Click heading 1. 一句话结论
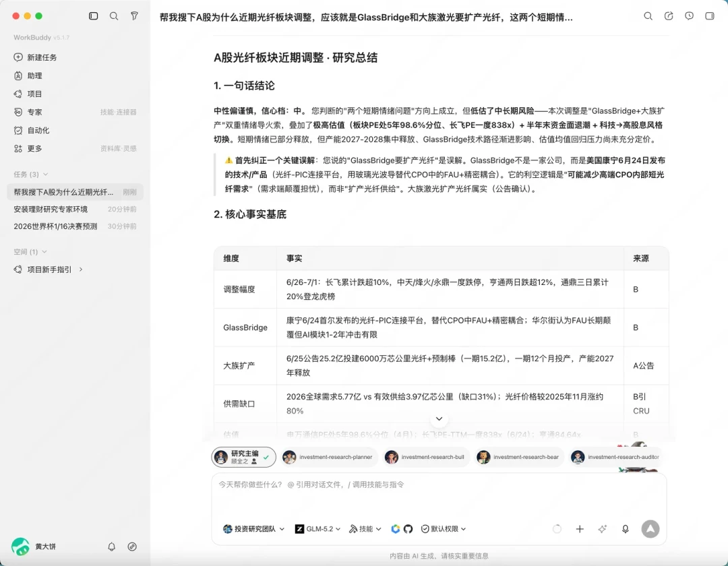This screenshot has width=728, height=566. pos(244,86)
